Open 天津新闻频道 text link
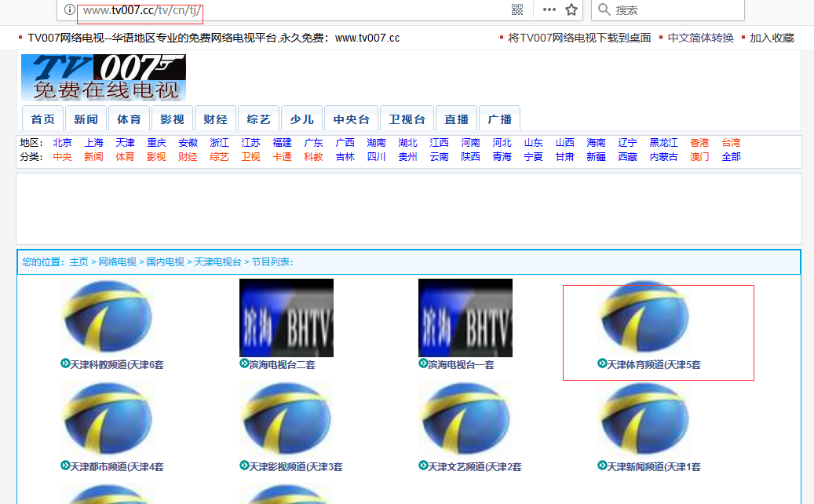Image resolution: width=814 pixels, height=504 pixels. [653, 466]
